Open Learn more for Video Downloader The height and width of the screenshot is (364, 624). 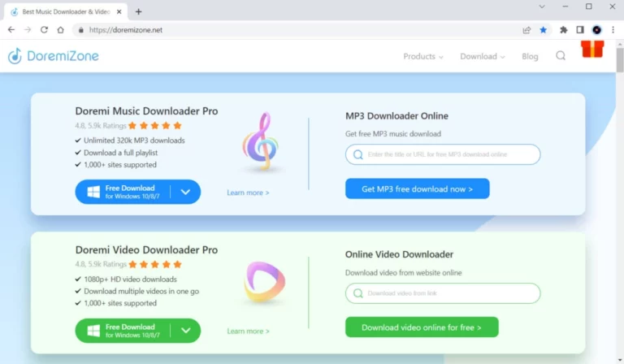pyautogui.click(x=248, y=331)
